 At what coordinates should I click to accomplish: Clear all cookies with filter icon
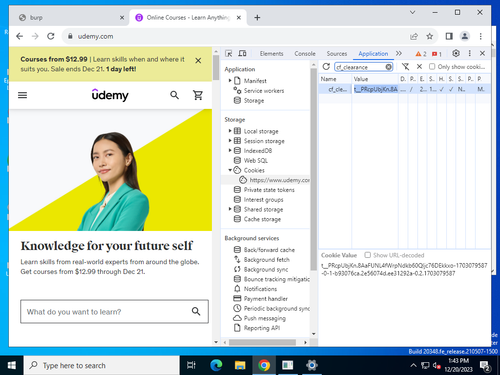click(x=405, y=67)
